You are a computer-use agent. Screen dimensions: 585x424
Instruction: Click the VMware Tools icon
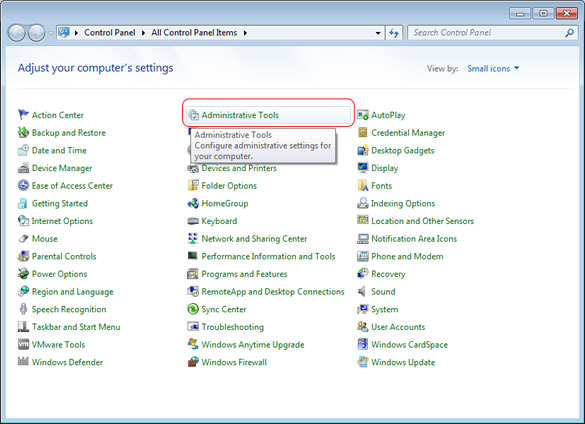point(23,344)
